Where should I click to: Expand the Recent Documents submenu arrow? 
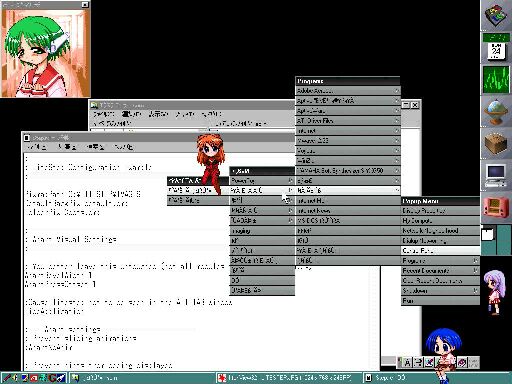click(475, 270)
